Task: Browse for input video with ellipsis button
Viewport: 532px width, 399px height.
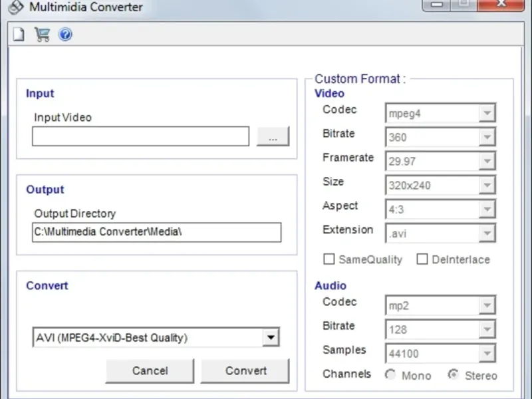Action: tap(273, 136)
